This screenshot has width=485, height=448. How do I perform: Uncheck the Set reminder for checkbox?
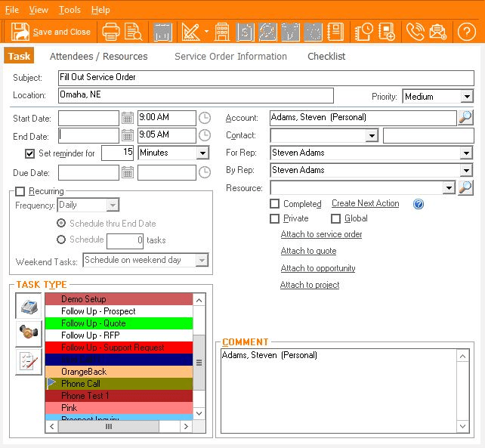29,153
